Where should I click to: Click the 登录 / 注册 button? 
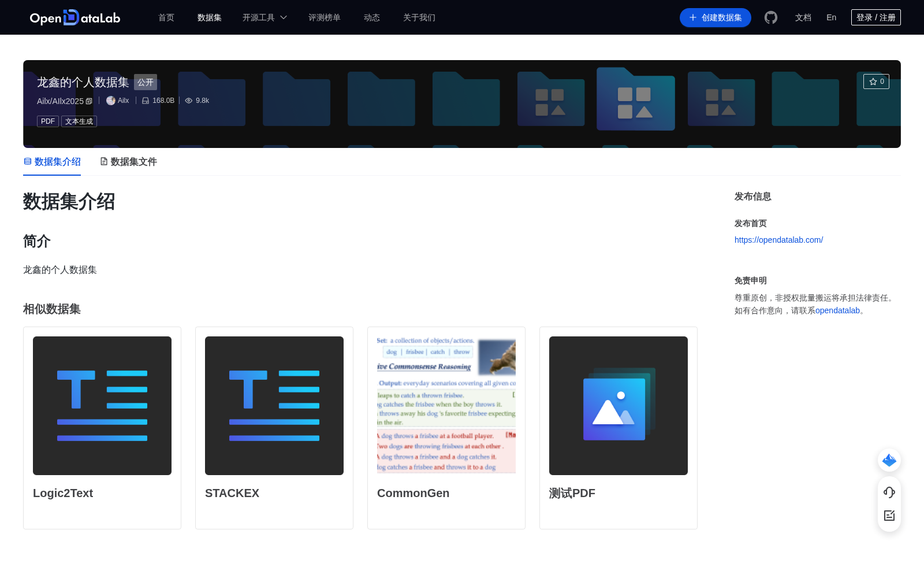pos(876,17)
